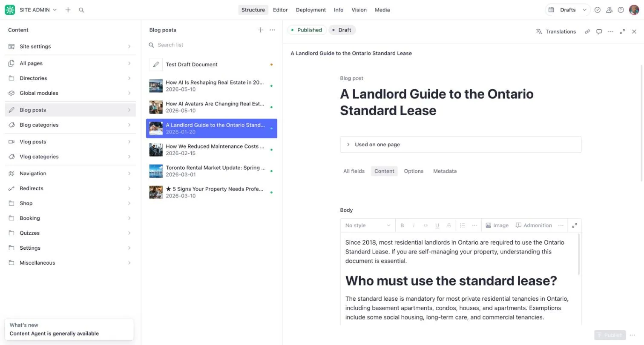644x345 pixels.
Task: Open Drafts perspective dropdown
Action: [568, 10]
